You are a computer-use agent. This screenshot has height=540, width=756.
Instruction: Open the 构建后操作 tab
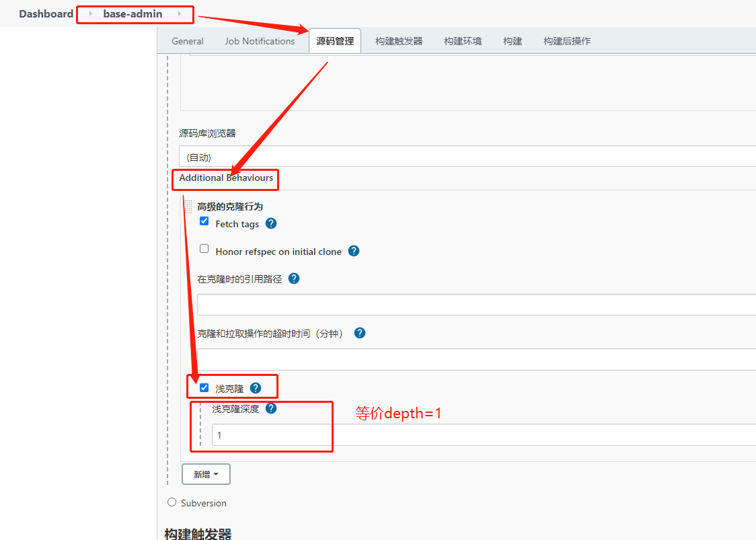click(566, 40)
